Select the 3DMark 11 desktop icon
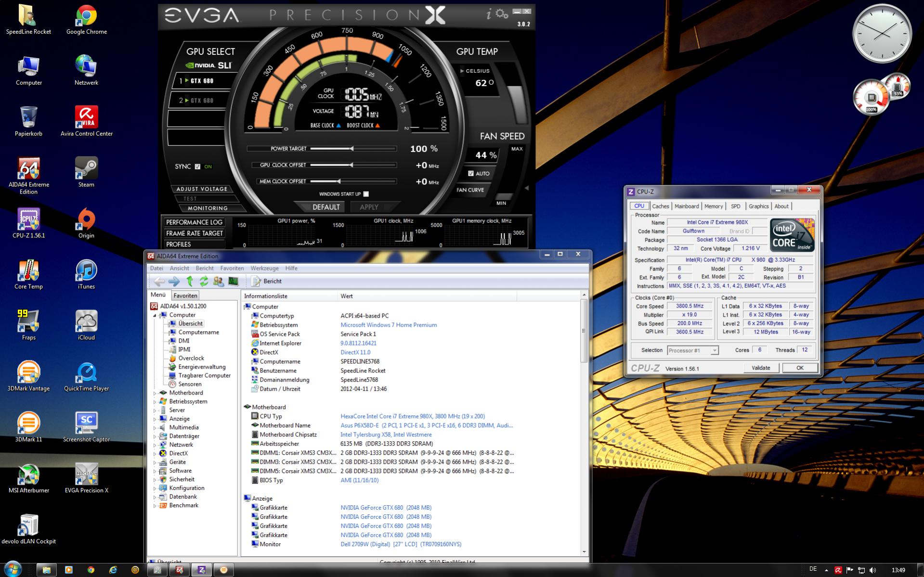This screenshot has width=924, height=577. point(28,427)
